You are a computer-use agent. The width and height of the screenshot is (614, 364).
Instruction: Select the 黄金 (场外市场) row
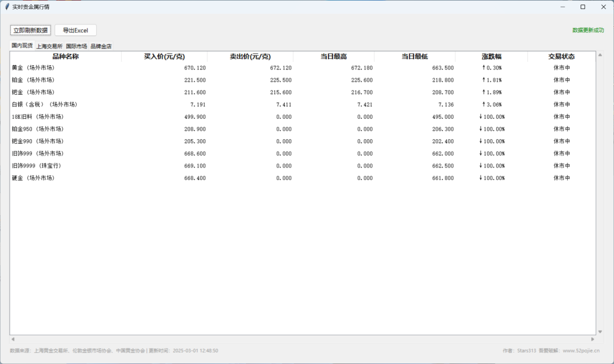point(302,68)
